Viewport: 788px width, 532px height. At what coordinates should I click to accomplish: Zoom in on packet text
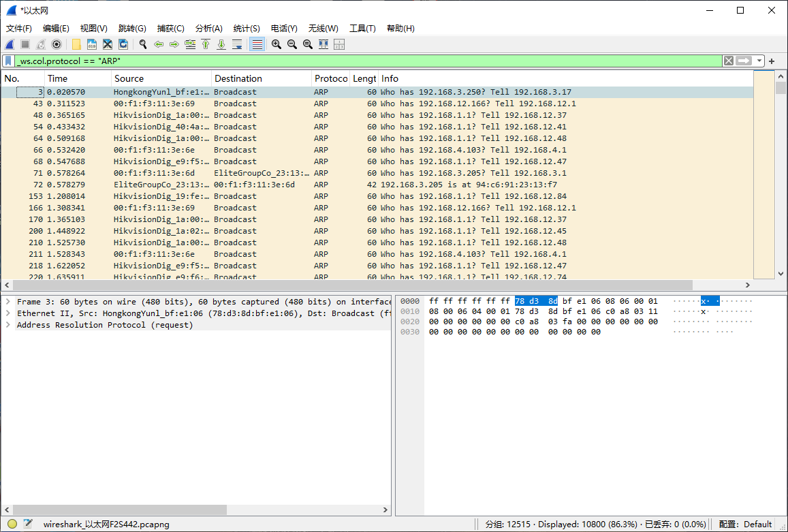277,44
